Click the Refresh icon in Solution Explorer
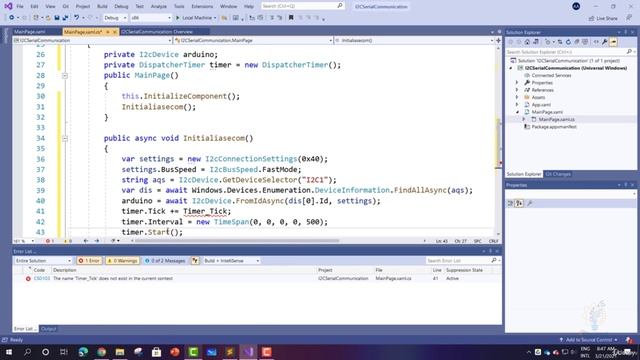The height and width of the screenshot is (360, 640). tap(568, 42)
